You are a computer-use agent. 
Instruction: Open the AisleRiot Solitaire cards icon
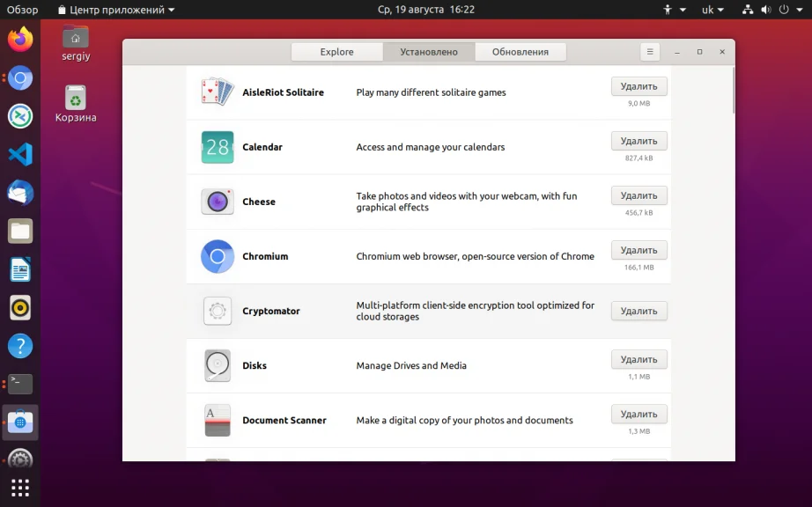(218, 92)
